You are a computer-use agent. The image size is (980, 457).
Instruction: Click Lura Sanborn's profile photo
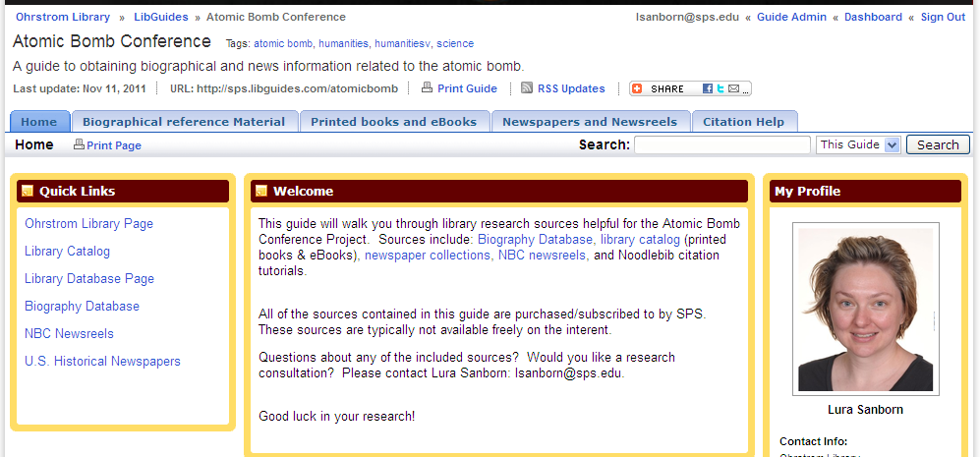tap(865, 308)
